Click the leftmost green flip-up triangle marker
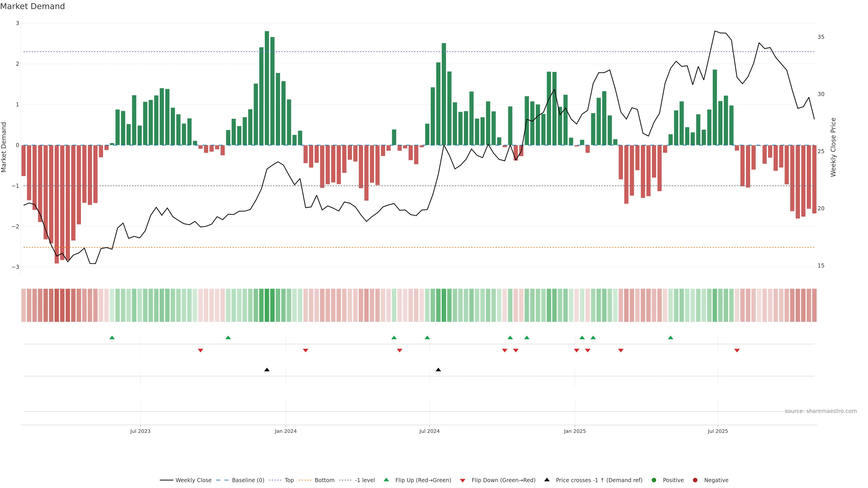Image resolution: width=868 pixels, height=488 pixels. click(x=112, y=338)
